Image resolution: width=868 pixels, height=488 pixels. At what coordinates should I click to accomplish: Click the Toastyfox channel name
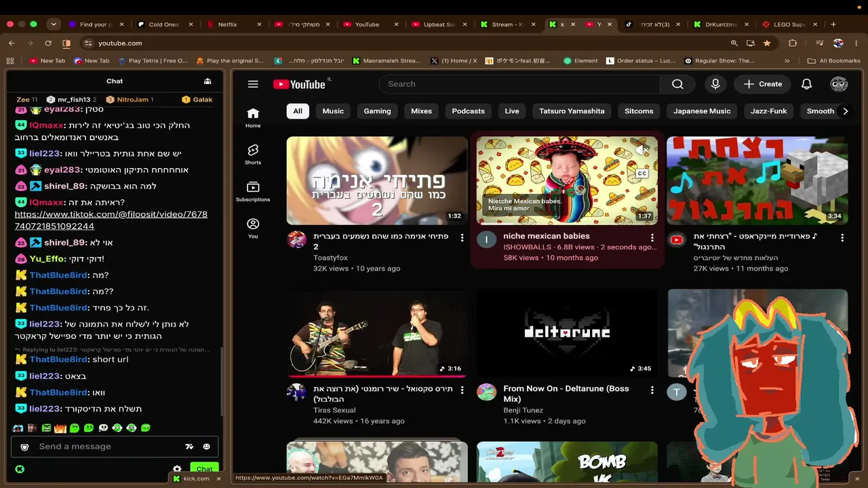332,258
